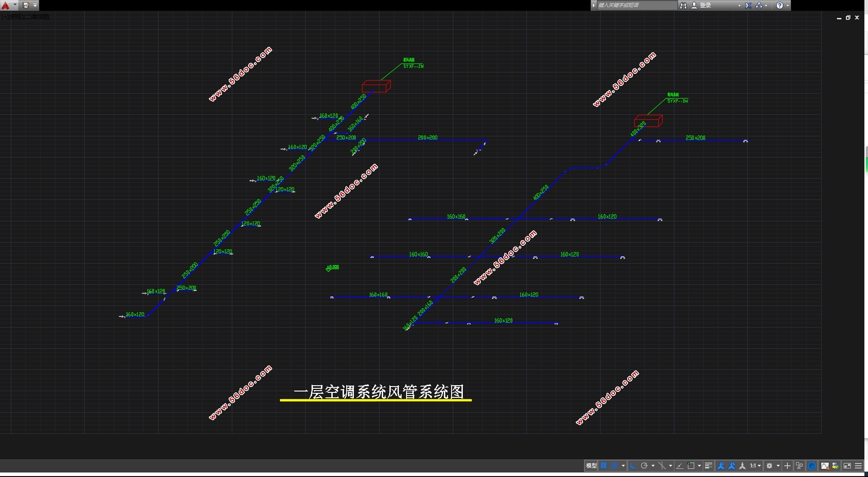Open the status bar customization menu
The height and width of the screenshot is (477, 868).
point(859,466)
